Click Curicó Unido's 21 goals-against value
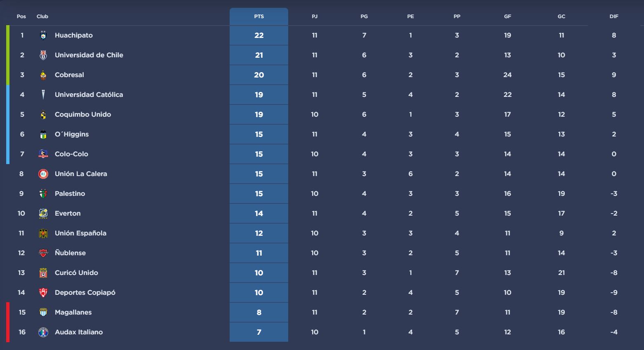The image size is (644, 350). (x=562, y=273)
